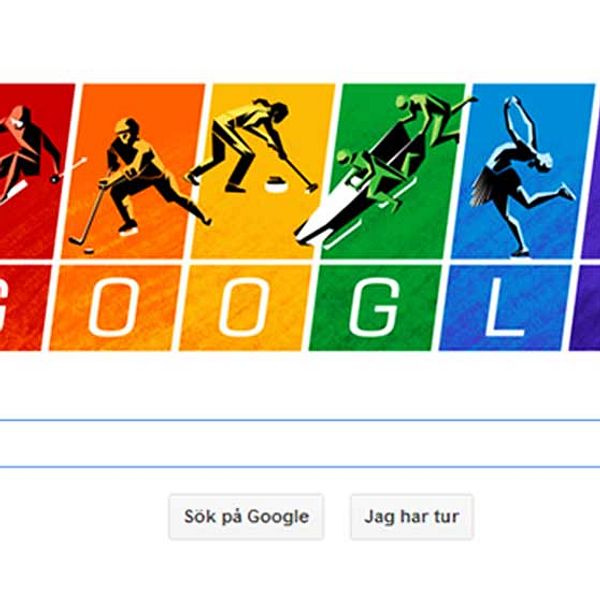Click the hockey stick blade on orange panel

pyautogui.click(x=77, y=241)
